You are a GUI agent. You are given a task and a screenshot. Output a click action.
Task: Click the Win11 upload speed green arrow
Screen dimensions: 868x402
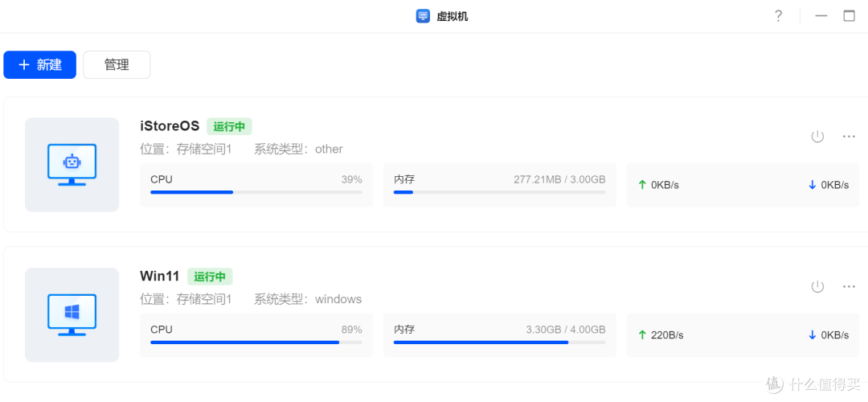(642, 335)
